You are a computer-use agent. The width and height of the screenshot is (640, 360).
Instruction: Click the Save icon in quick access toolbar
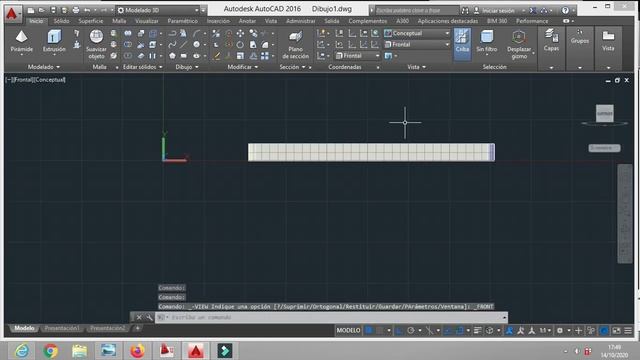point(53,10)
